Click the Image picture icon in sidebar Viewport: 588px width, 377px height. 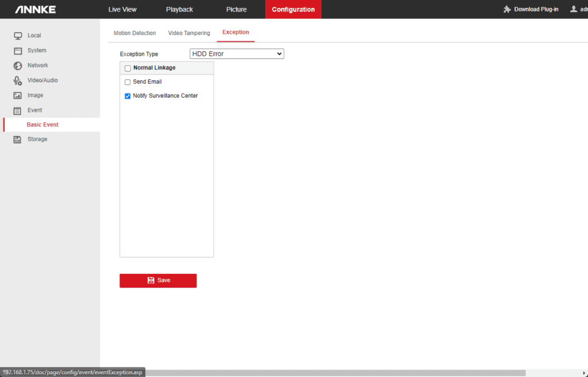[x=18, y=95]
